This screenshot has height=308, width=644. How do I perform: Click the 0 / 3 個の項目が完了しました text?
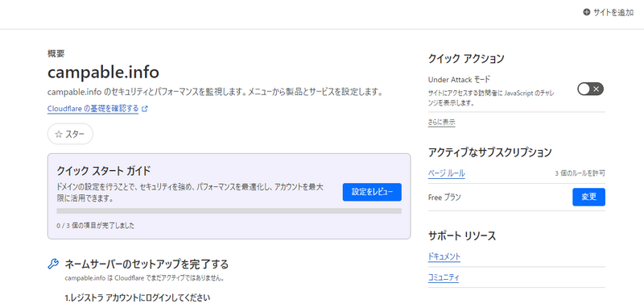95,226
